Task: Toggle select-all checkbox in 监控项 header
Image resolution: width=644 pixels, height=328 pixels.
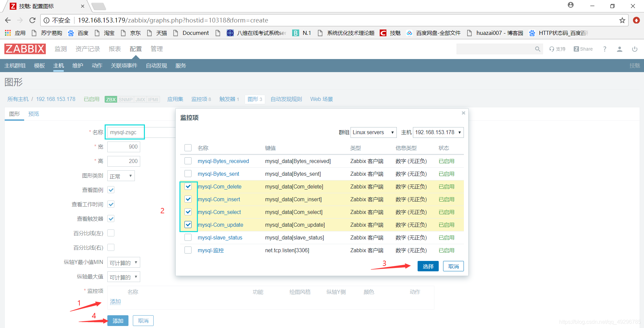Action: point(188,148)
